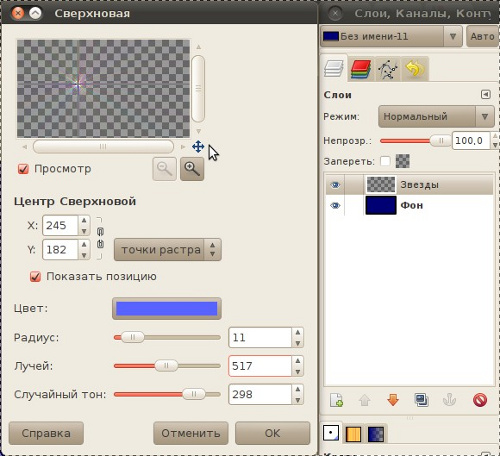The height and width of the screenshot is (456, 500).
Task: Click the Отменить button
Action: click(x=191, y=433)
